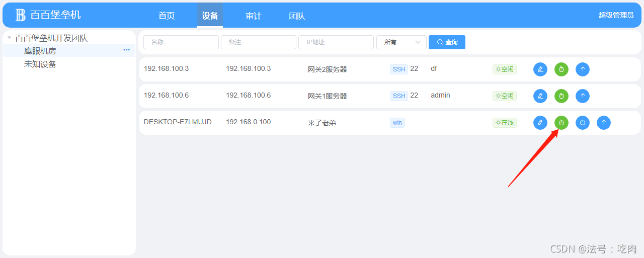The height and width of the screenshot is (258, 644).
Task: Click the edit icon for 192.168.100.6 row
Action: pyautogui.click(x=540, y=96)
